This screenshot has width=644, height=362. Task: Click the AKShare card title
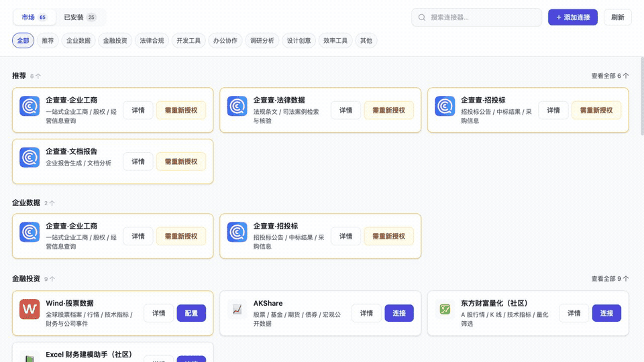(x=268, y=303)
